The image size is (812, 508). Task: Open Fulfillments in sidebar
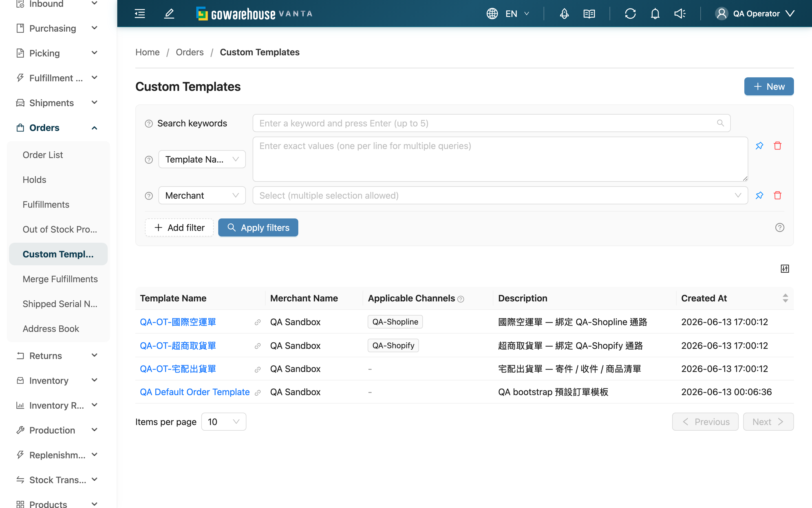click(x=58, y=205)
